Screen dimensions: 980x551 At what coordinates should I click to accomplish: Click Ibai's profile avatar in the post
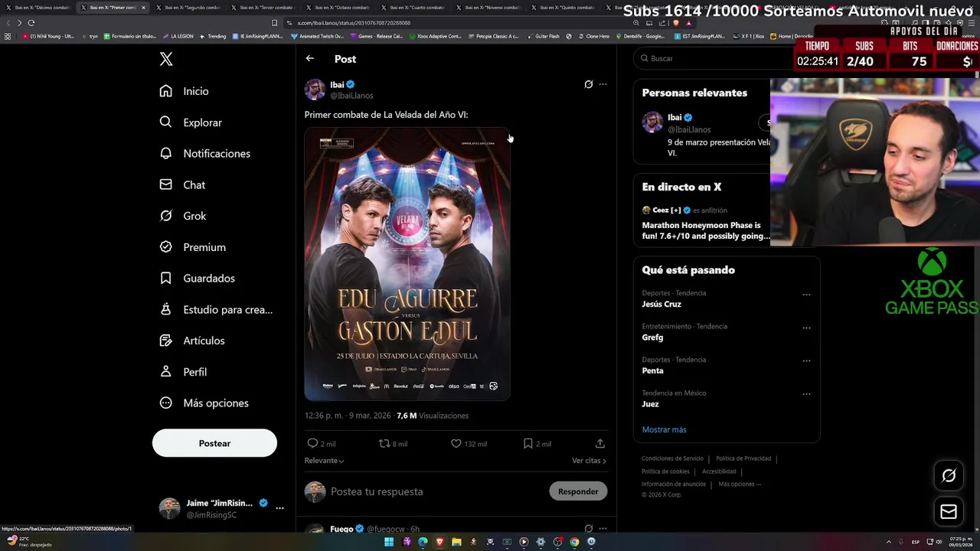tap(315, 90)
